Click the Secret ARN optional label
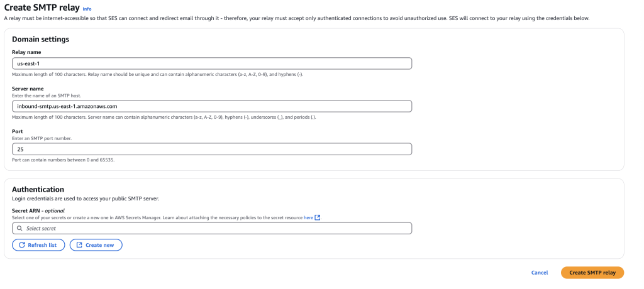The width and height of the screenshot is (644, 289). coord(38,210)
